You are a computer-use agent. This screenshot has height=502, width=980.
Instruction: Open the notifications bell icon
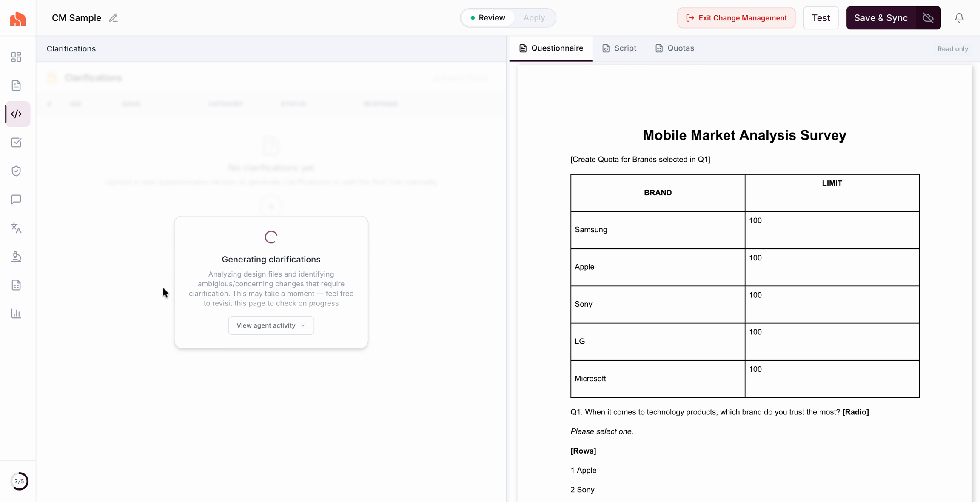(x=959, y=18)
